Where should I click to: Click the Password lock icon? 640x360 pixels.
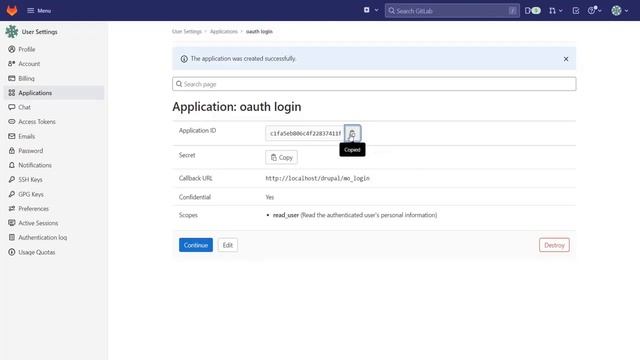click(x=11, y=151)
